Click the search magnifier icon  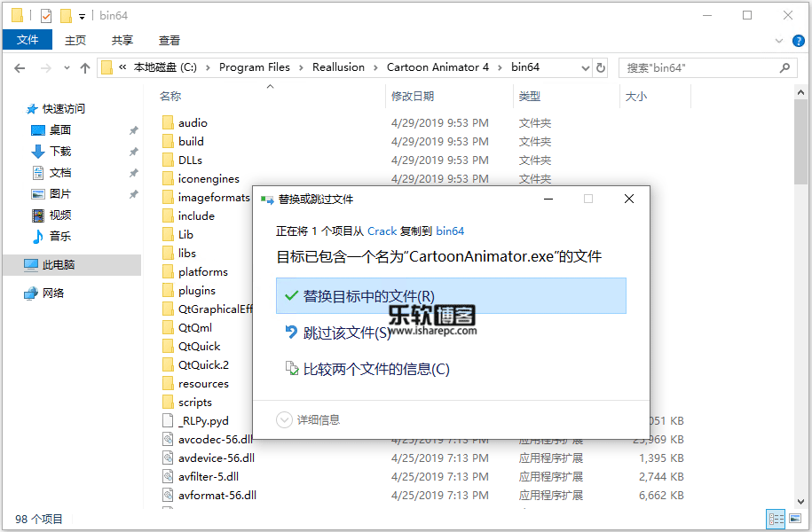point(785,67)
